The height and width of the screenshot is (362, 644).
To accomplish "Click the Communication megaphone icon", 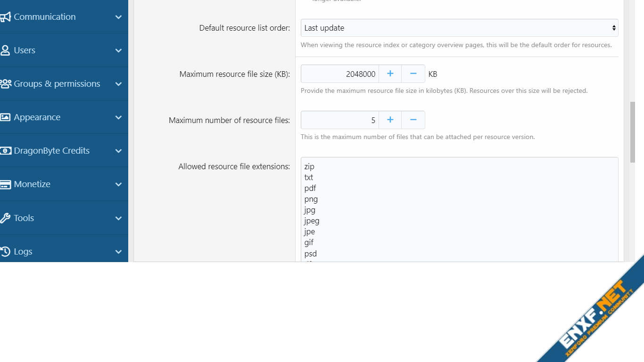I will tap(5, 17).
